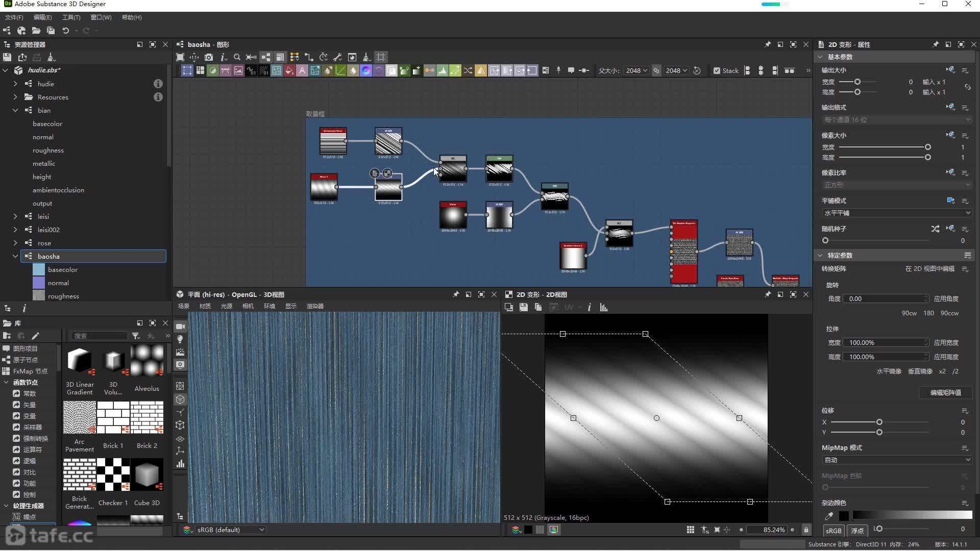Save the 2D view image icon
Viewport: 980px width, 551px height.
523,307
